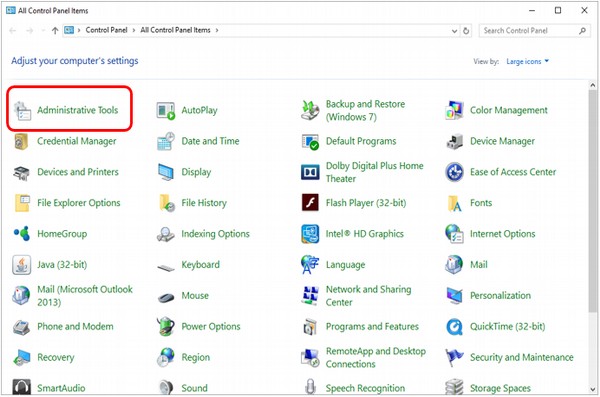Open the Display monitor icon

point(166,172)
